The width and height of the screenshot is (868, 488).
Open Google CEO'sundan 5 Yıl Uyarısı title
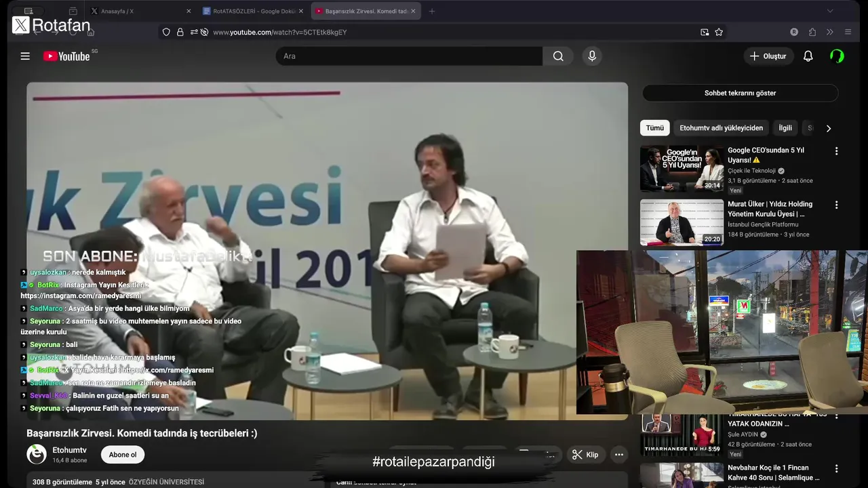click(766, 155)
